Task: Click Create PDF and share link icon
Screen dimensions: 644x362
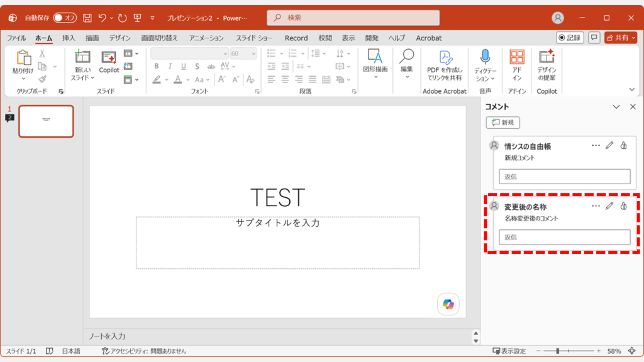Action: (445, 57)
